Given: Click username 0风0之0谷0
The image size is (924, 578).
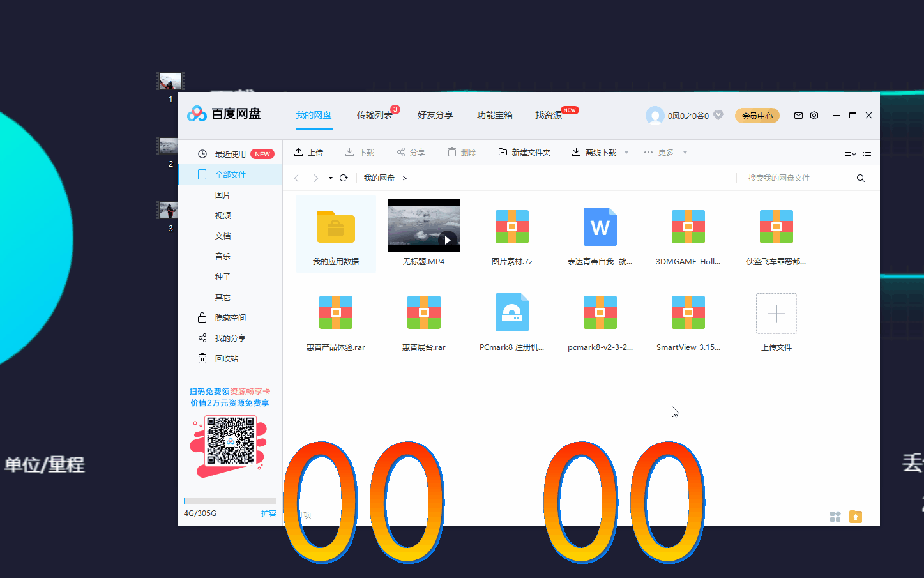Looking at the screenshot, I should click(688, 116).
